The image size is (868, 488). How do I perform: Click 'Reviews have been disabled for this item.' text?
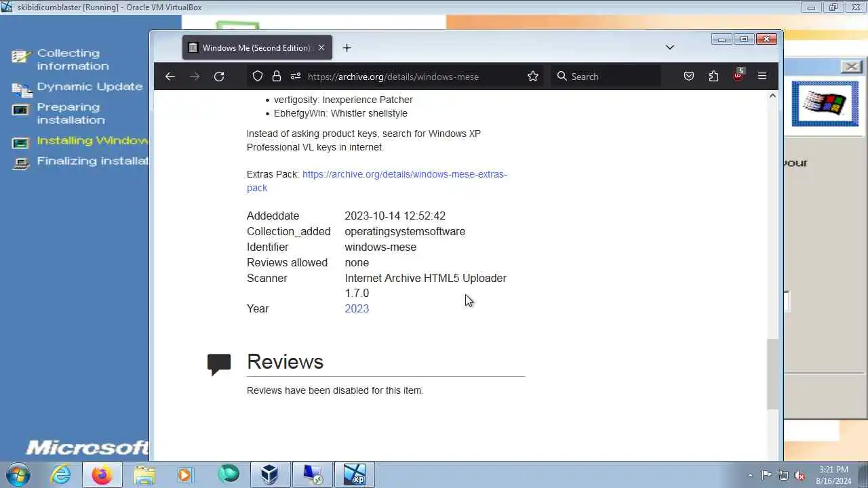(335, 390)
